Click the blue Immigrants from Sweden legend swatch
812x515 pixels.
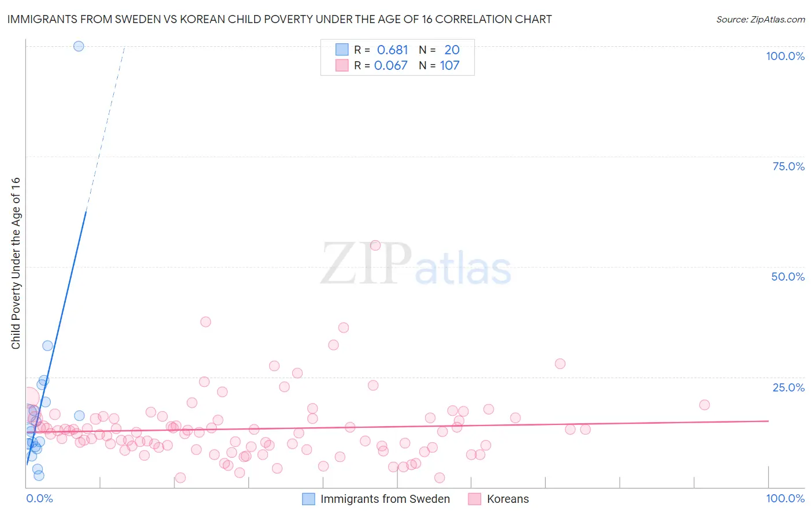coord(309,499)
